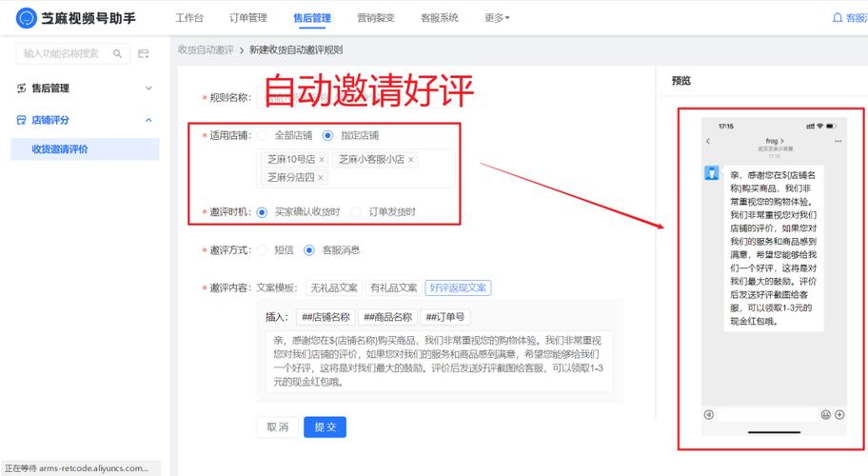Click the 提交 button
This screenshot has height=476, width=868.
(x=325, y=427)
